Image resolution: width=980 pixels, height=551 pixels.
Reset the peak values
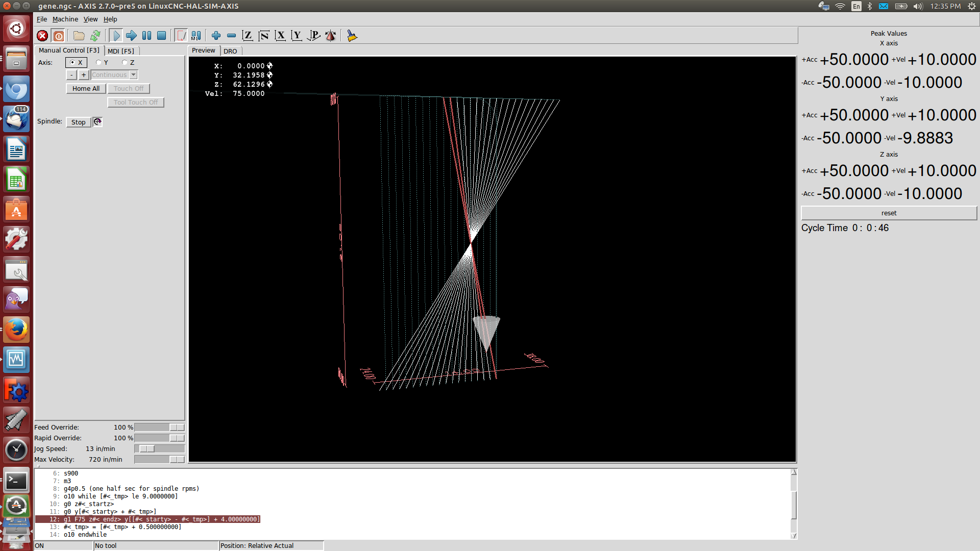tap(889, 213)
